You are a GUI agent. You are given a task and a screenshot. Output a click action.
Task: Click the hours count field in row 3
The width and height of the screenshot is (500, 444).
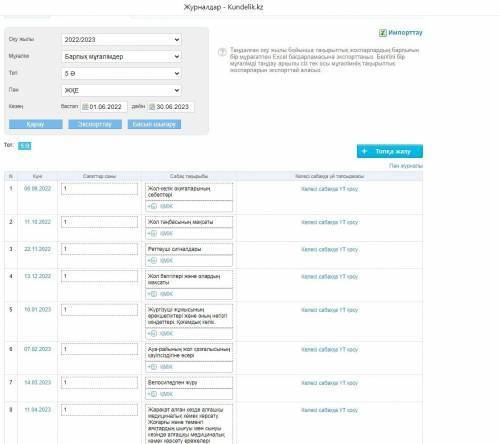99,249
